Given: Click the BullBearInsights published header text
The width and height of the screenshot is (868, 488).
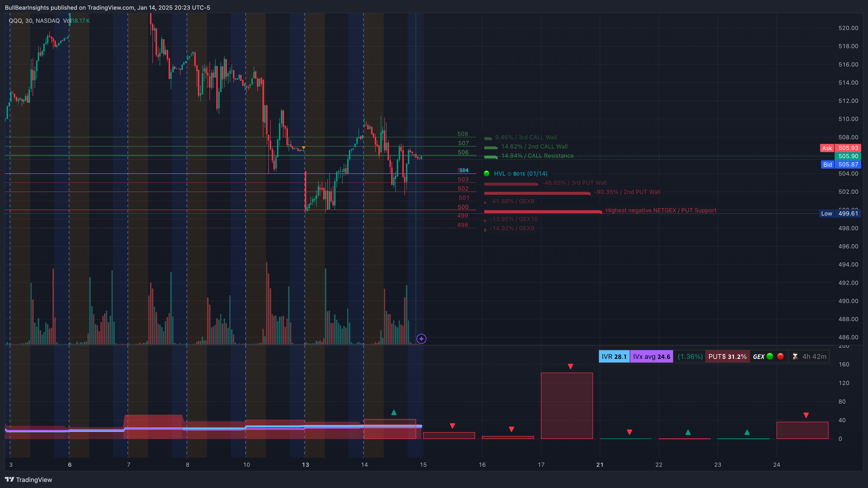Looking at the screenshot, I should pos(107,7).
